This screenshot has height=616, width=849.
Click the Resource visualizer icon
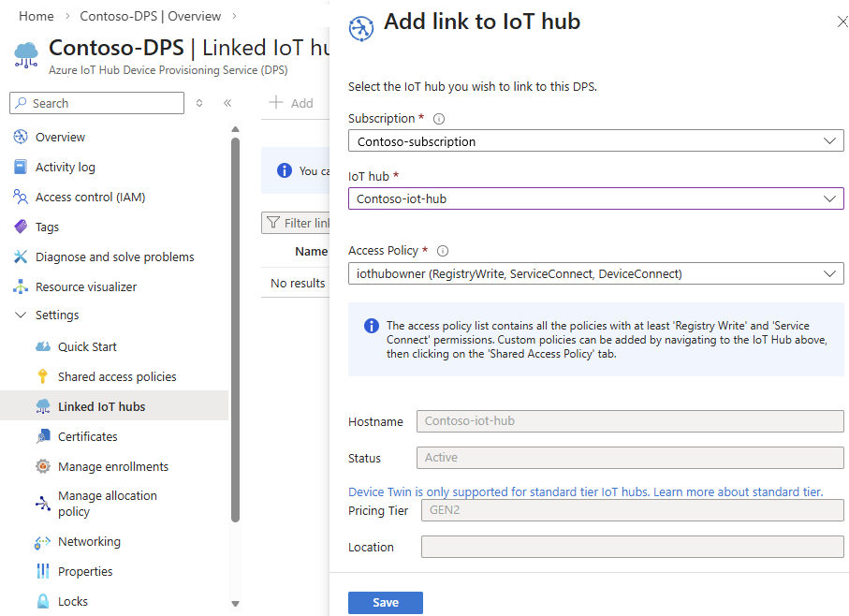[21, 286]
